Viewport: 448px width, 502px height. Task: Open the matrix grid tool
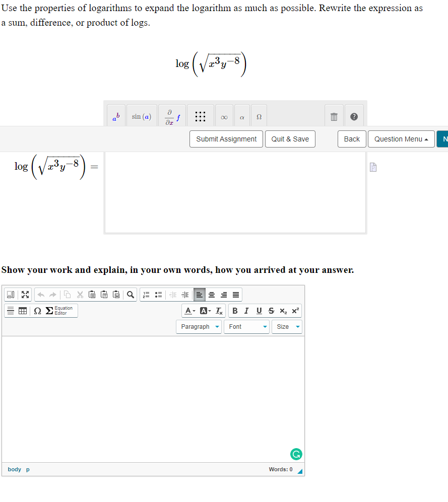coord(200,115)
